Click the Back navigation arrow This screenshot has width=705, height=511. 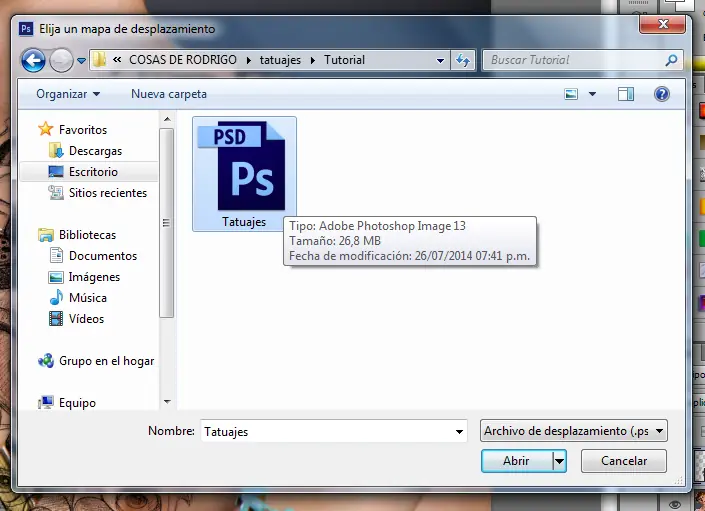coord(33,60)
